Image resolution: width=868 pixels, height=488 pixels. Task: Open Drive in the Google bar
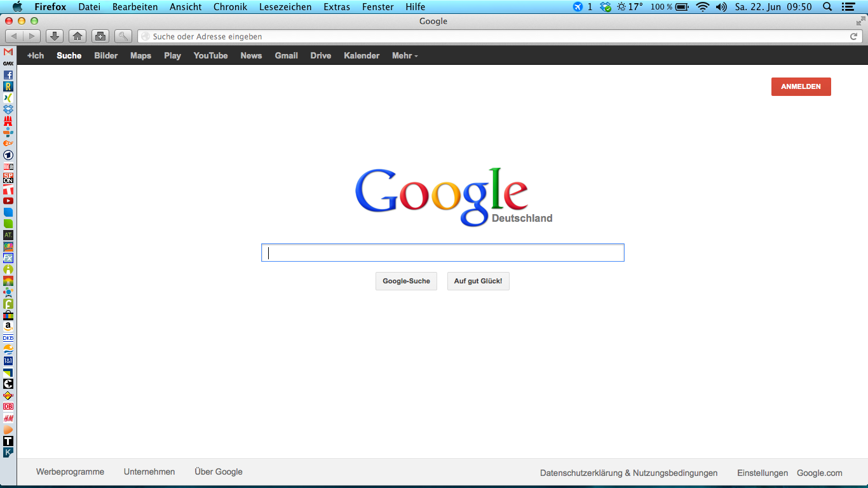[x=321, y=56]
